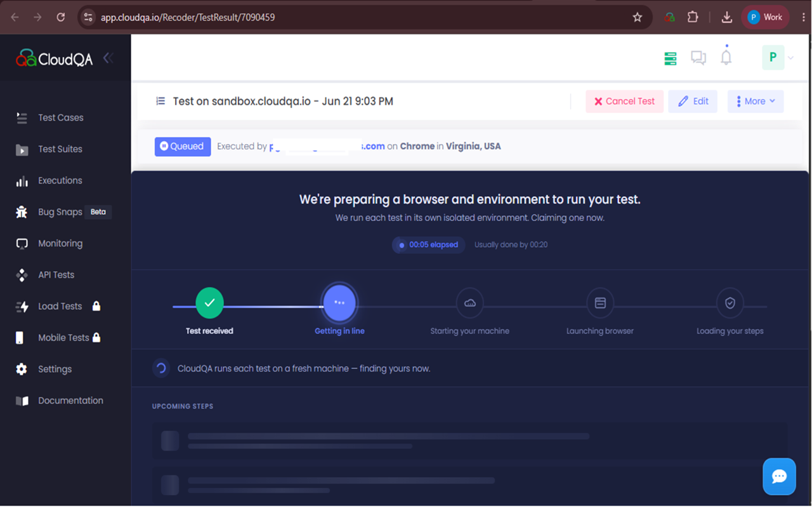Viewport: 812px width, 508px height.
Task: Click the Edit button
Action: tap(693, 102)
